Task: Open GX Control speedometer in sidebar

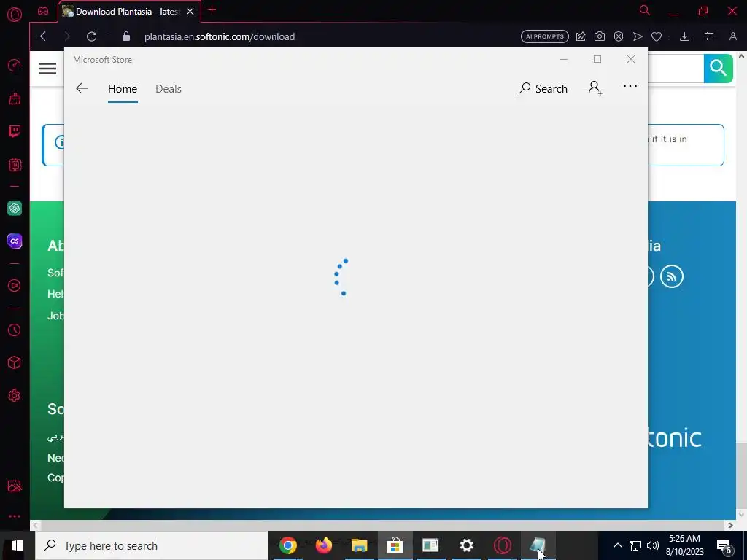Action: point(15,65)
